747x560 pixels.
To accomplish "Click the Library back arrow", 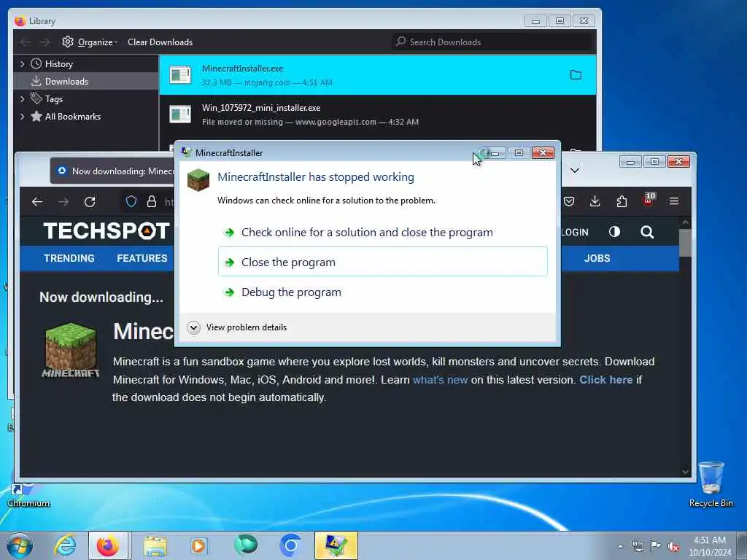I will pos(26,42).
